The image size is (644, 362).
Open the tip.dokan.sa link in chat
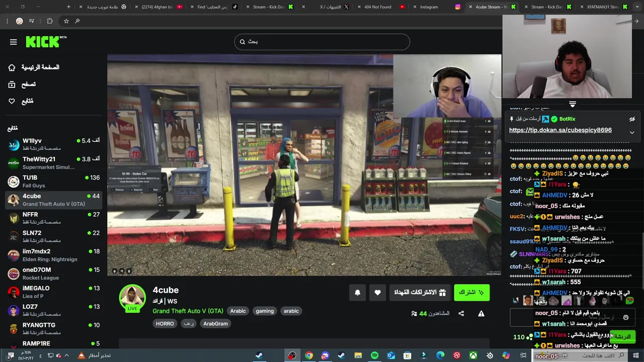click(x=560, y=130)
